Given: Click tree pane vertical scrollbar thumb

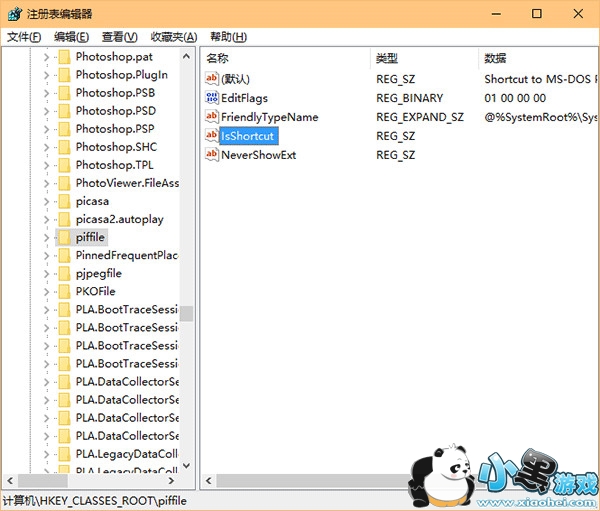Looking at the screenshot, I should point(186,313).
